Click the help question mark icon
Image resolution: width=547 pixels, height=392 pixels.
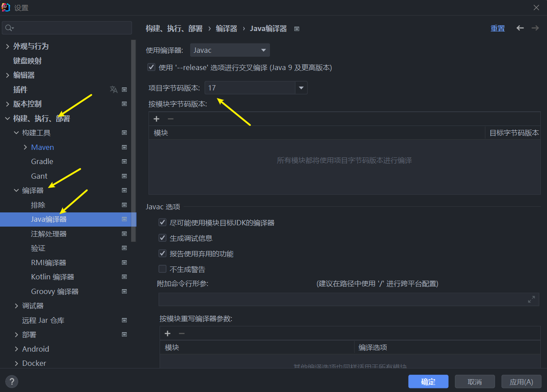(12, 381)
